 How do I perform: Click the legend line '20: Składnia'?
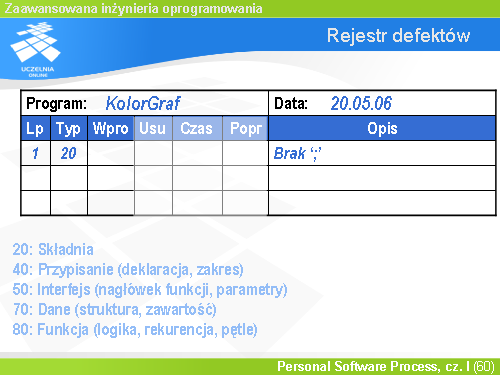coord(53,250)
